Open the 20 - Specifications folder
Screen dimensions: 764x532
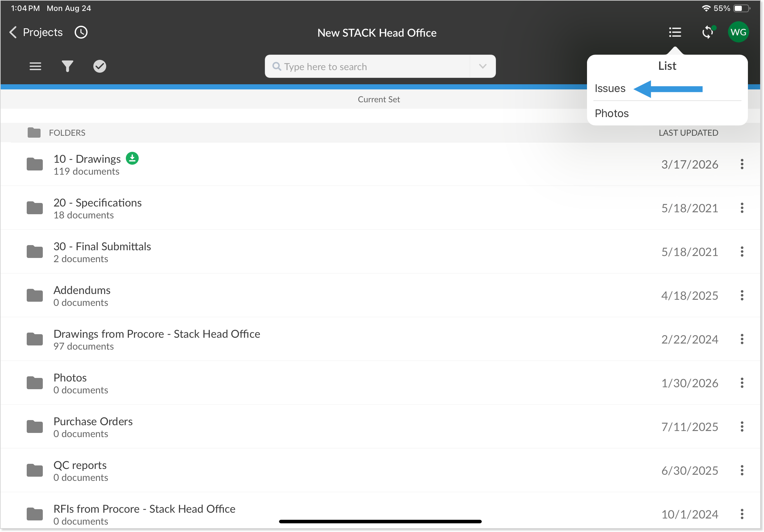380,208
